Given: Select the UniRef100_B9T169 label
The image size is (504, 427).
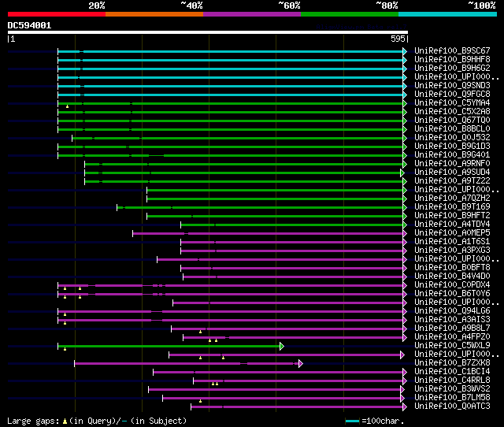Looking at the screenshot, I should [452, 207].
